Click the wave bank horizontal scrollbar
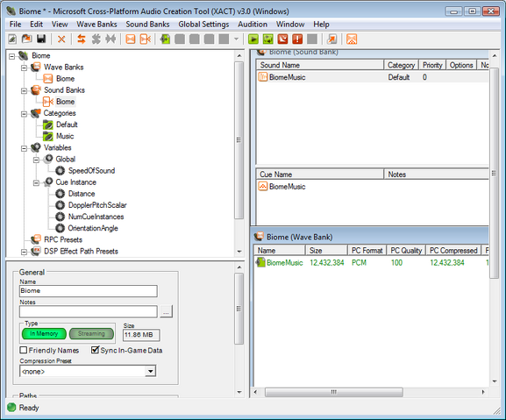This screenshot has height=420, width=506. click(x=334, y=392)
